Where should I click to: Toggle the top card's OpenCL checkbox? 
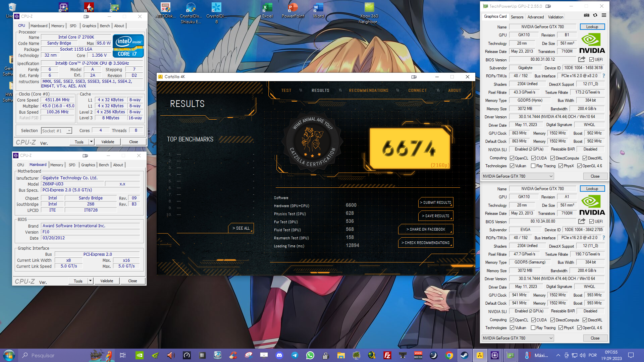click(x=512, y=158)
